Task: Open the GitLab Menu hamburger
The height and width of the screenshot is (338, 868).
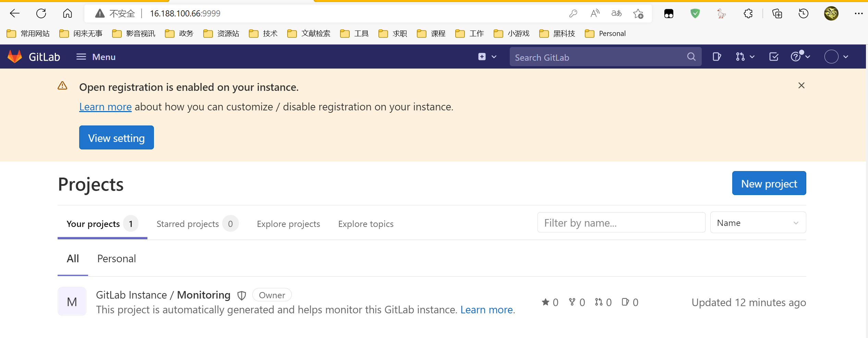Action: (96, 57)
